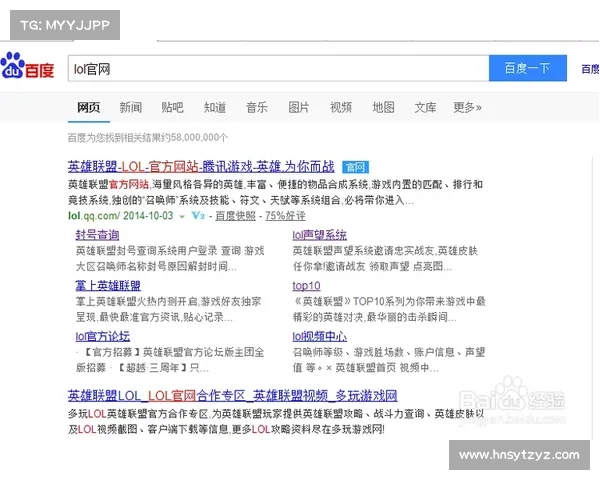600x480 pixels.
Task: Open the 视频 tab
Action: click(x=341, y=107)
